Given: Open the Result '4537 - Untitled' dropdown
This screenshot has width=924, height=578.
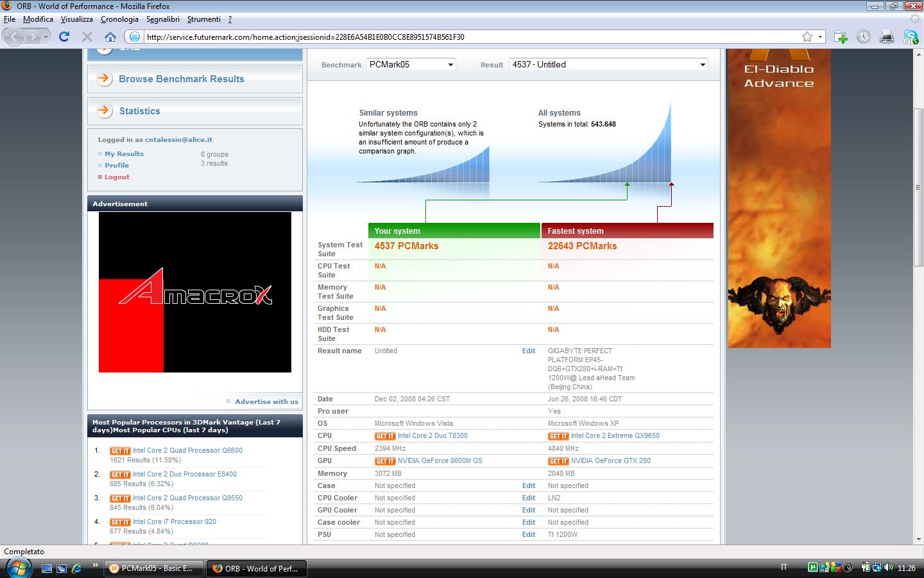Looking at the screenshot, I should [609, 64].
